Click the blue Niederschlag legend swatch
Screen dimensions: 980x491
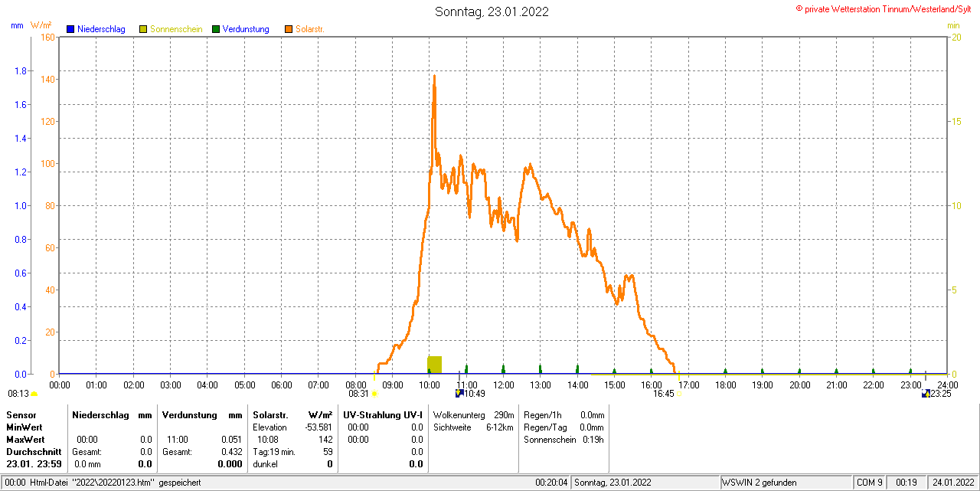pos(70,29)
